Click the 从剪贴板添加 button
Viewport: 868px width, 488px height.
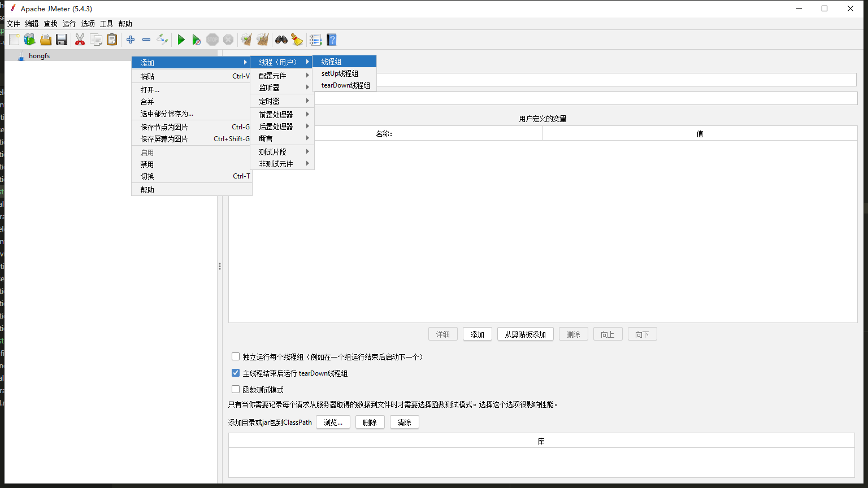(x=526, y=334)
